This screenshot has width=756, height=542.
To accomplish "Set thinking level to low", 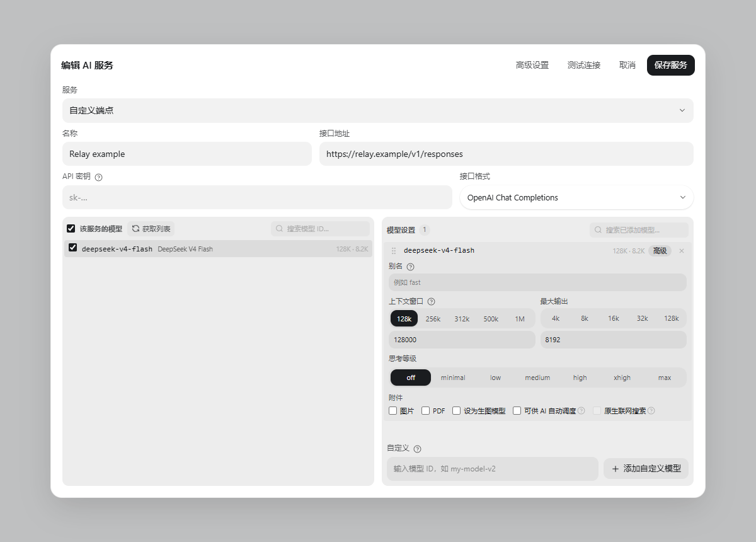I will point(495,378).
